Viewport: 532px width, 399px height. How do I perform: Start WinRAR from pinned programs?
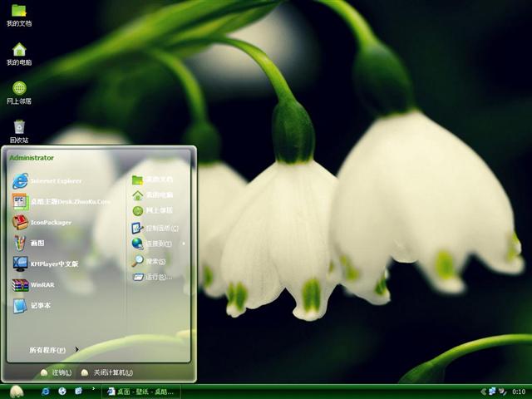point(42,285)
